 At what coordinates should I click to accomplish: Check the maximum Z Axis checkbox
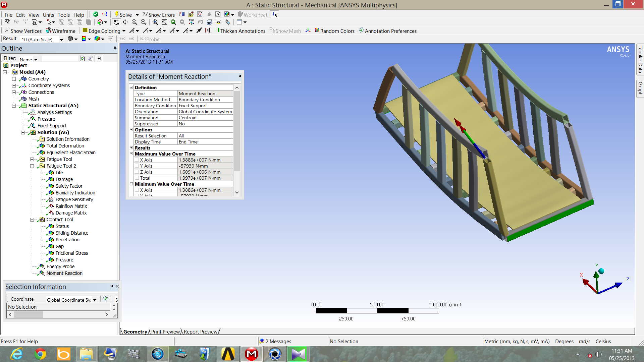click(137, 172)
